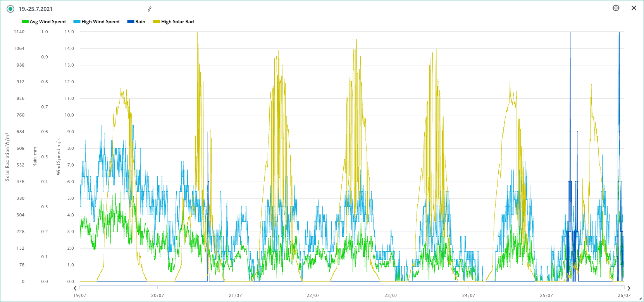Select the green radio button beside the title
644x302 pixels.
coord(10,9)
